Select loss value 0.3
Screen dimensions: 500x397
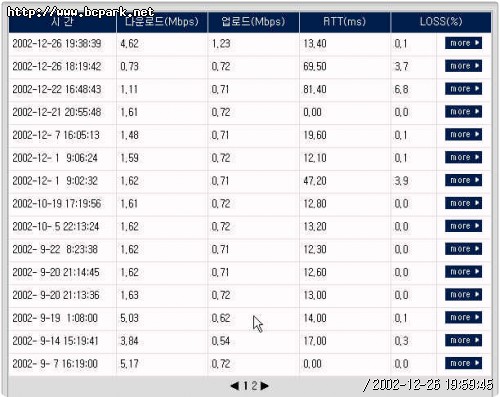pyautogui.click(x=401, y=341)
